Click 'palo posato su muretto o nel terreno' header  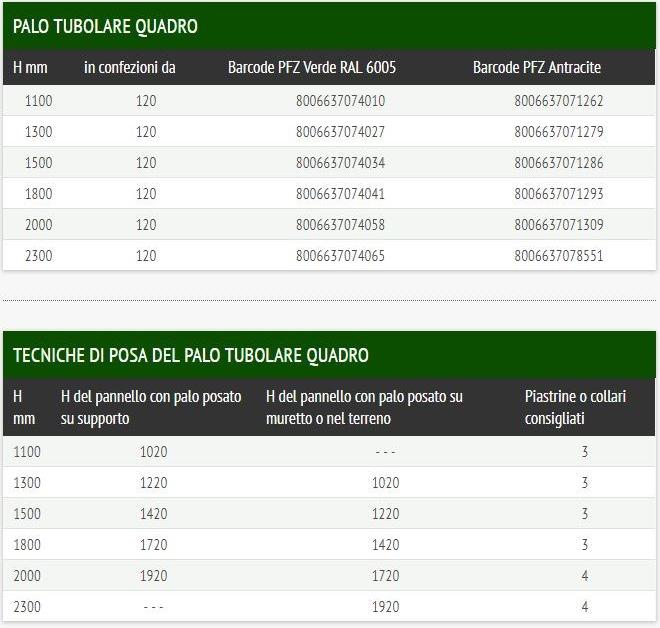pos(364,408)
